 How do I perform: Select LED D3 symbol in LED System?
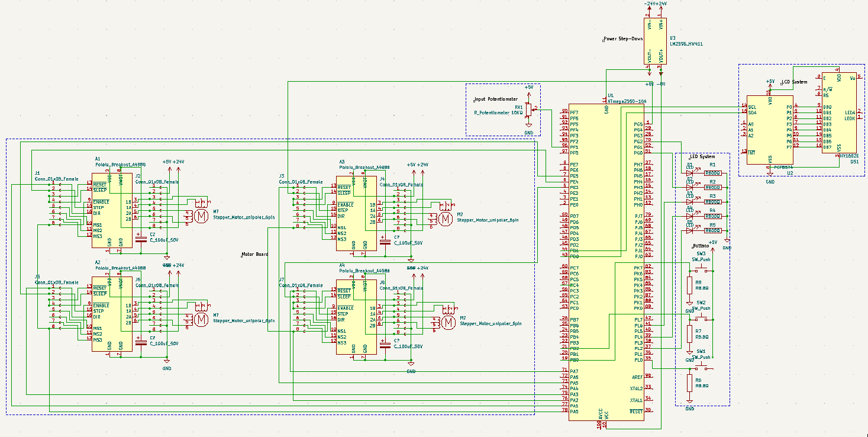pos(690,201)
